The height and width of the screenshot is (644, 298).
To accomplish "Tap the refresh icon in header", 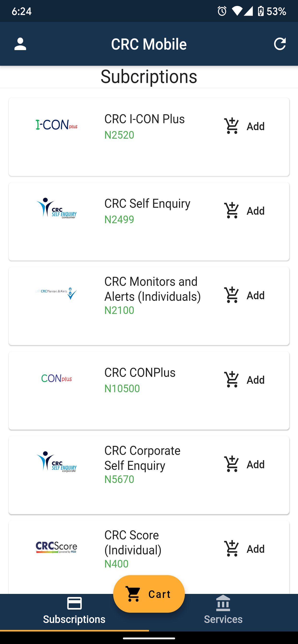I will 280,44.
